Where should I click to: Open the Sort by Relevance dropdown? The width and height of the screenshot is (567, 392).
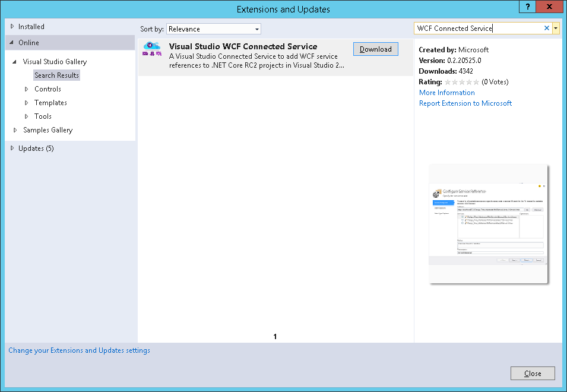pos(214,29)
